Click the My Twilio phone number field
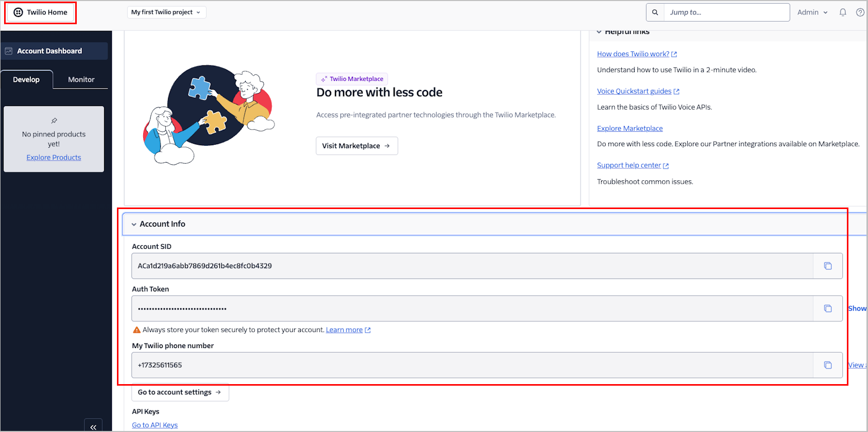 tap(472, 365)
